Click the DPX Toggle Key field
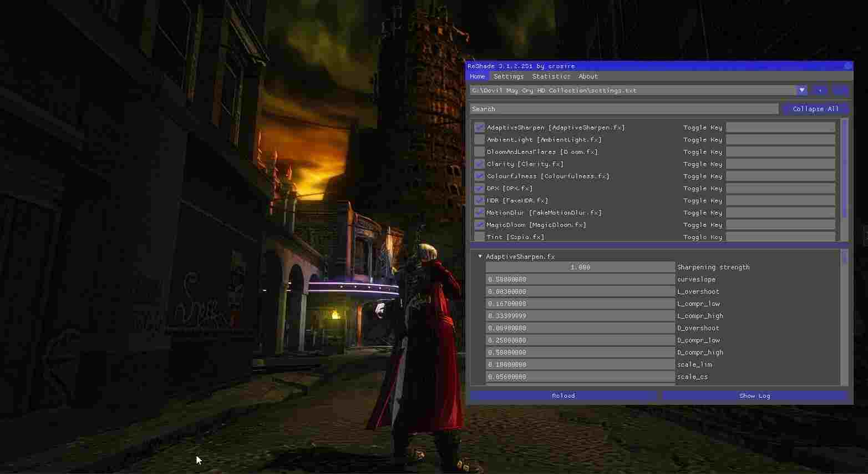This screenshot has width=868, height=474. coord(780,189)
